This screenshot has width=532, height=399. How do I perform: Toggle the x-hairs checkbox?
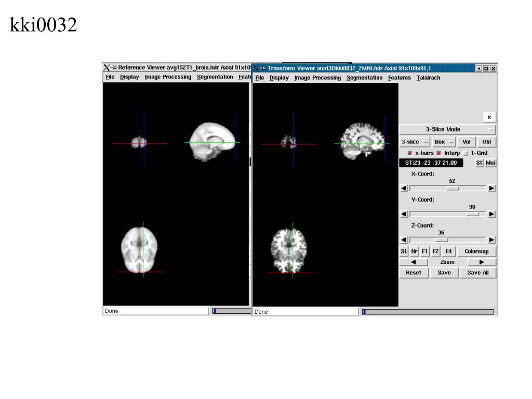point(410,153)
